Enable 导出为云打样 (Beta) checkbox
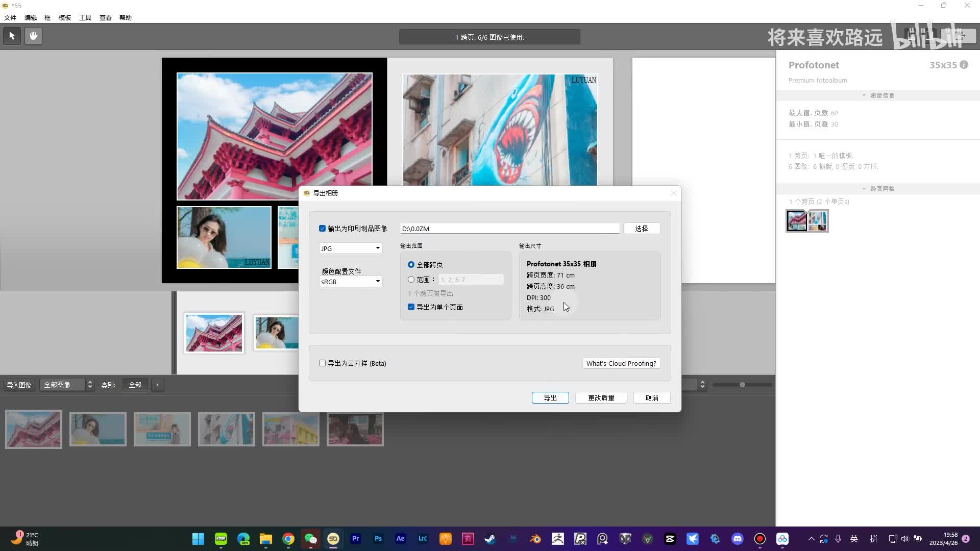Screen dimensions: 980x551 [322, 363]
